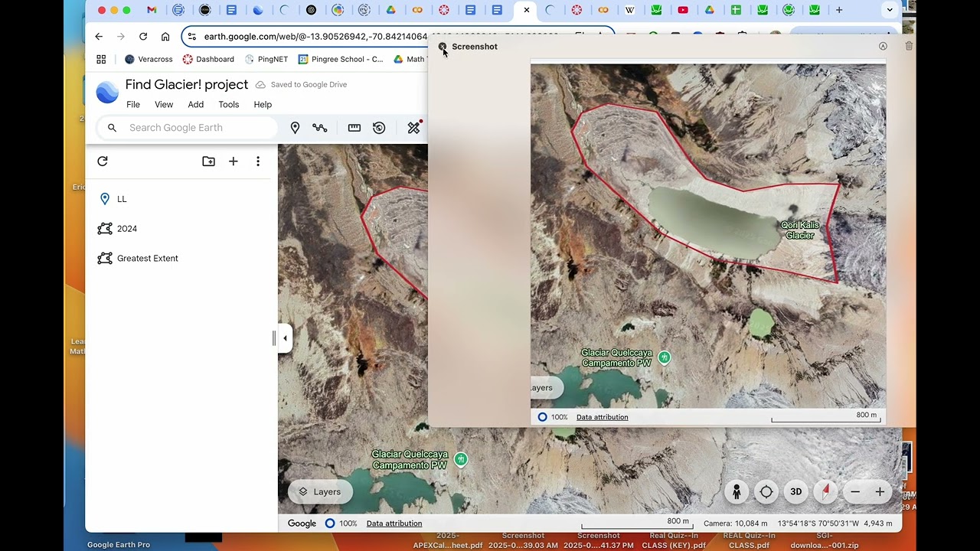Close the active Google Earth tab
The image size is (980, 551).
pyautogui.click(x=526, y=10)
